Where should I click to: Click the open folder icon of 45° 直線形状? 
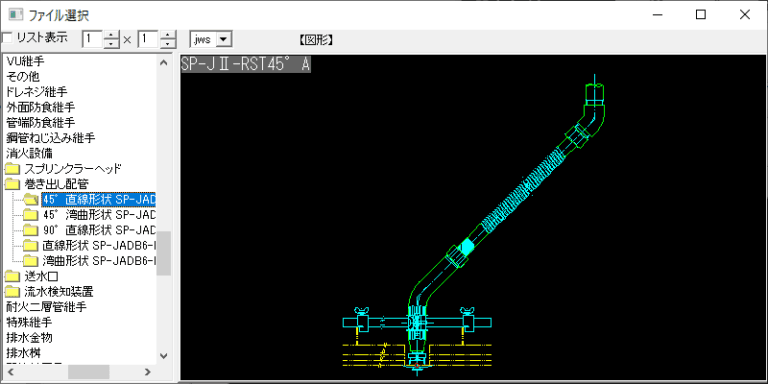[x=31, y=200]
